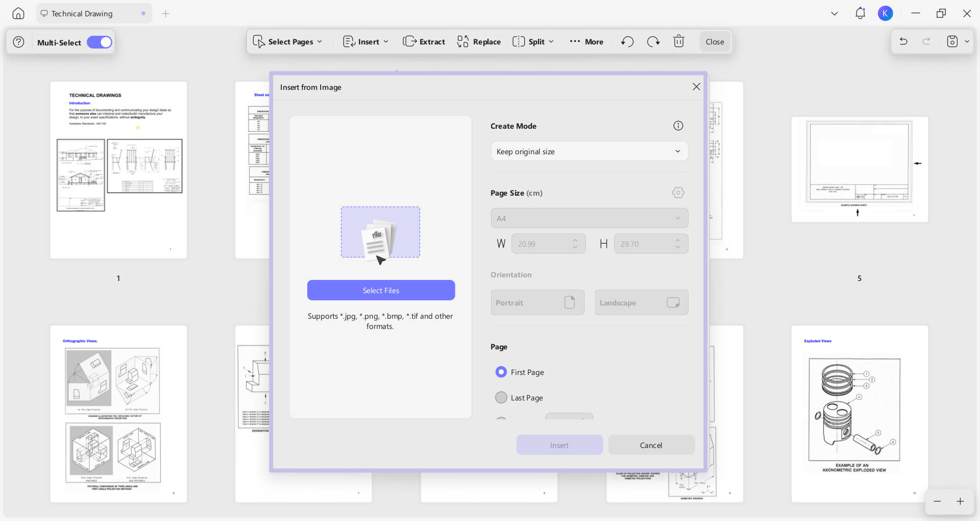980x521 pixels.
Task: Close the Insert from Image dialog
Action: point(696,87)
